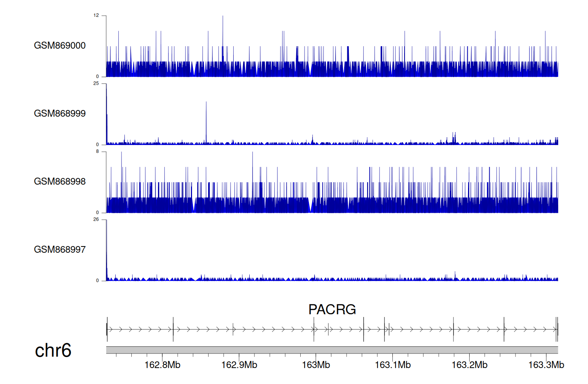Viewport: 588px width, 384px height.
Task: Select the chr6 chromosome label
Action: tap(53, 350)
